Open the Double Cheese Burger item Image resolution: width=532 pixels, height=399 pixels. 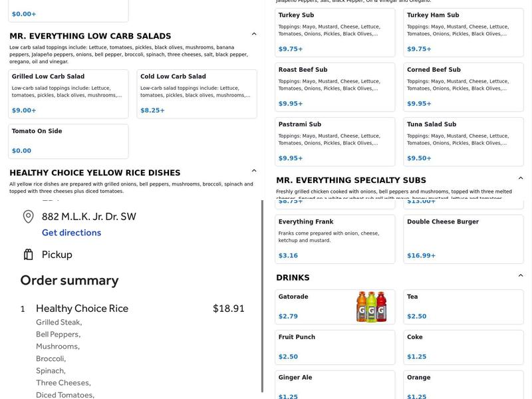pyautogui.click(x=464, y=239)
